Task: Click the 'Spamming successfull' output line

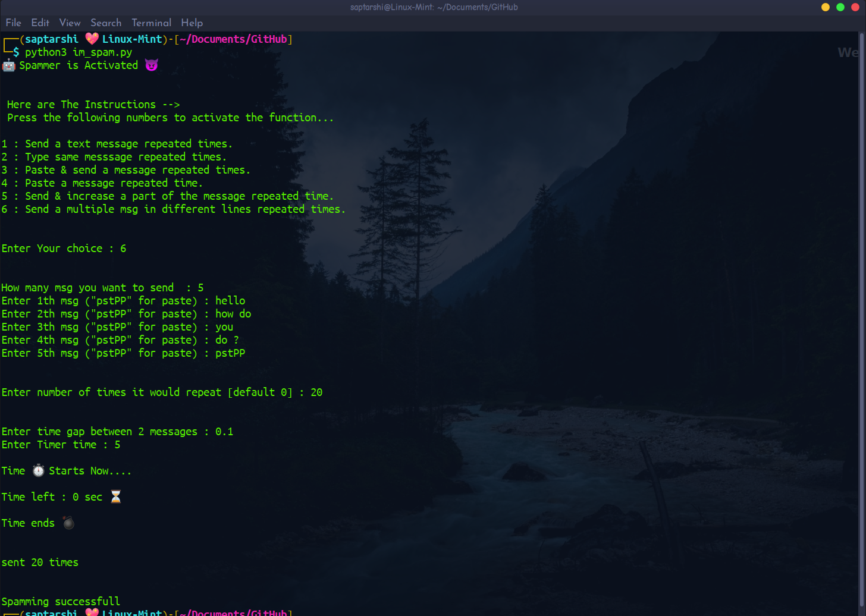Action: click(61, 601)
